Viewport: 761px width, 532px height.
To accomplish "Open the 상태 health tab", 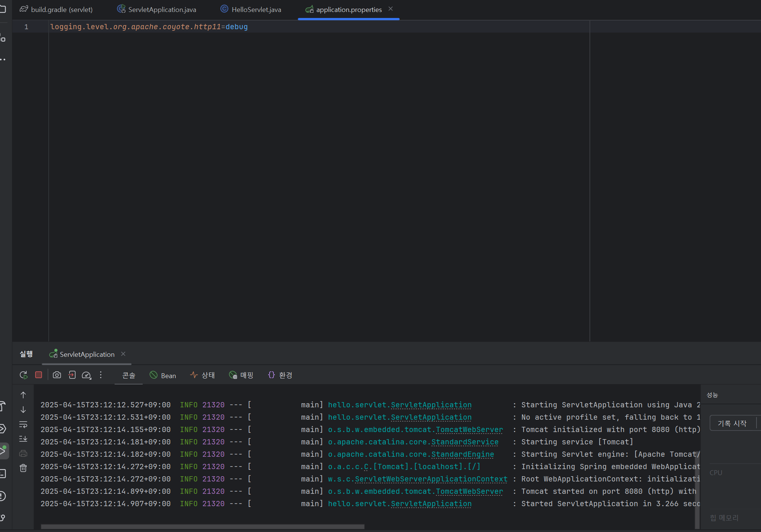I will click(203, 375).
